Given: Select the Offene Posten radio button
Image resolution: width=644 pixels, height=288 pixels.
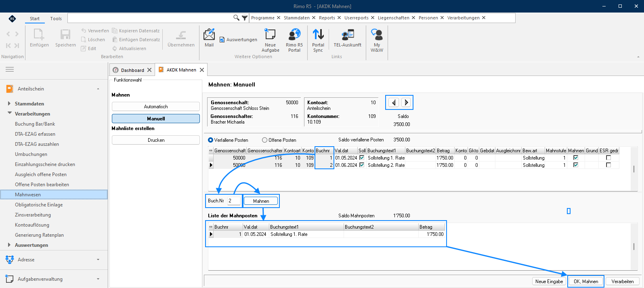Looking at the screenshot, I should click(264, 140).
